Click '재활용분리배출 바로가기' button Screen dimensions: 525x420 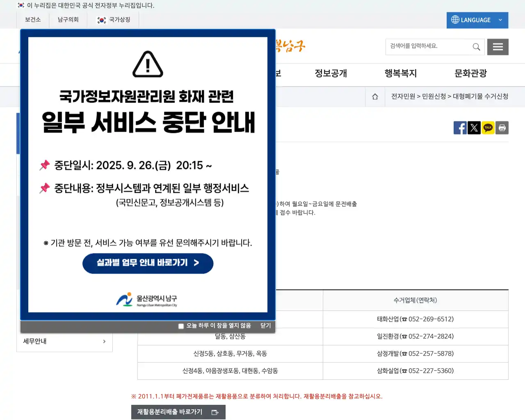click(x=178, y=412)
